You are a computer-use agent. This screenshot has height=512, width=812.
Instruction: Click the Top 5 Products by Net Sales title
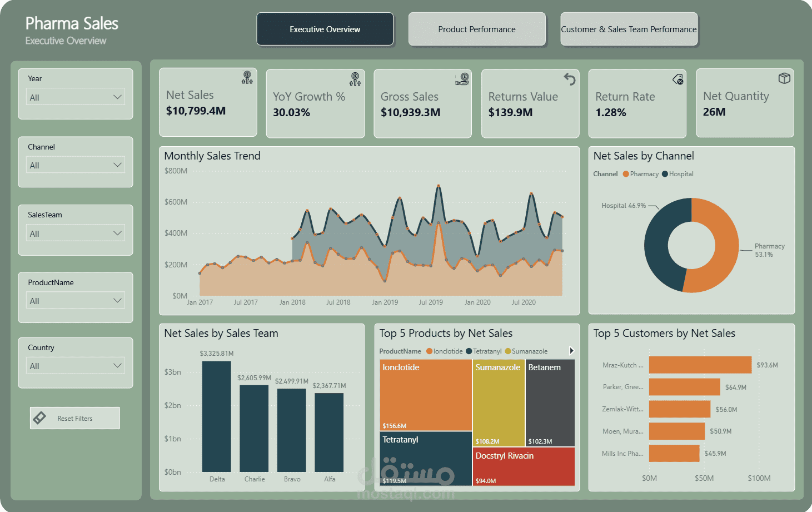[x=446, y=333]
